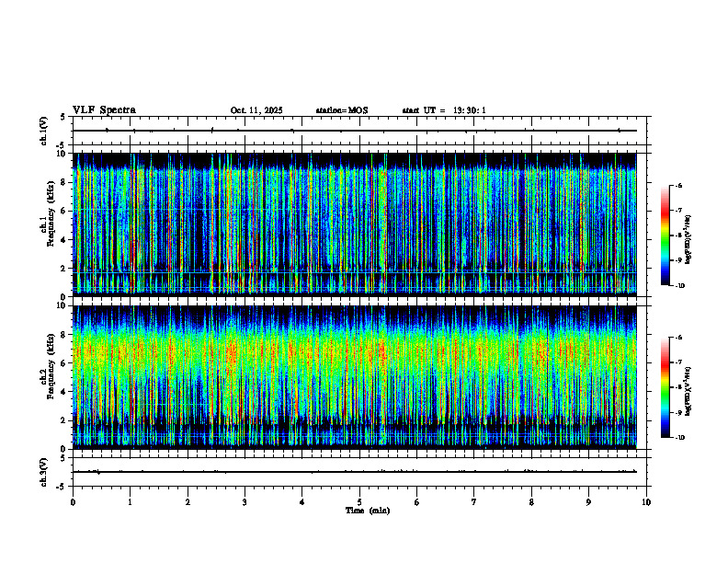Click the ch.1 frequency spectrogram plot
728x563 pixels.
(x=355, y=224)
